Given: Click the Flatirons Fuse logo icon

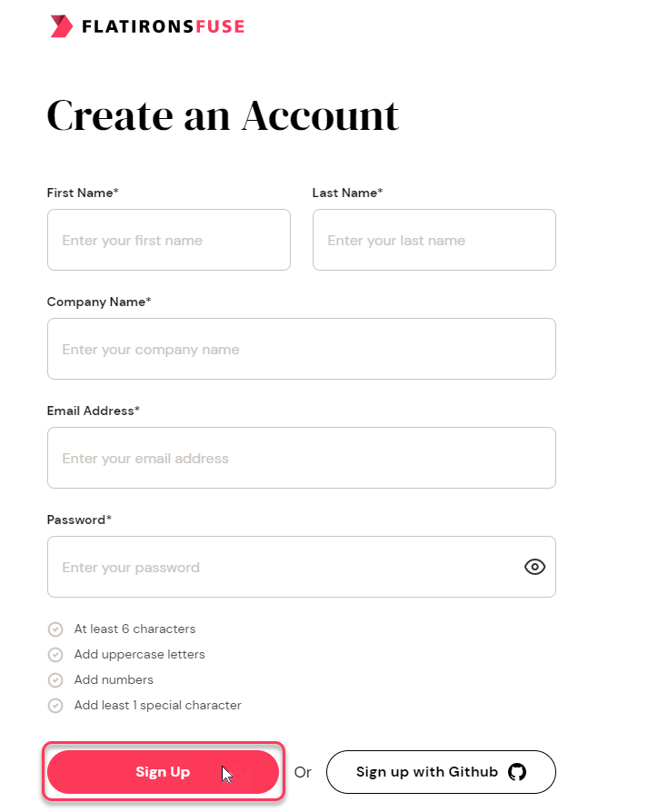Looking at the screenshot, I should 61,26.
